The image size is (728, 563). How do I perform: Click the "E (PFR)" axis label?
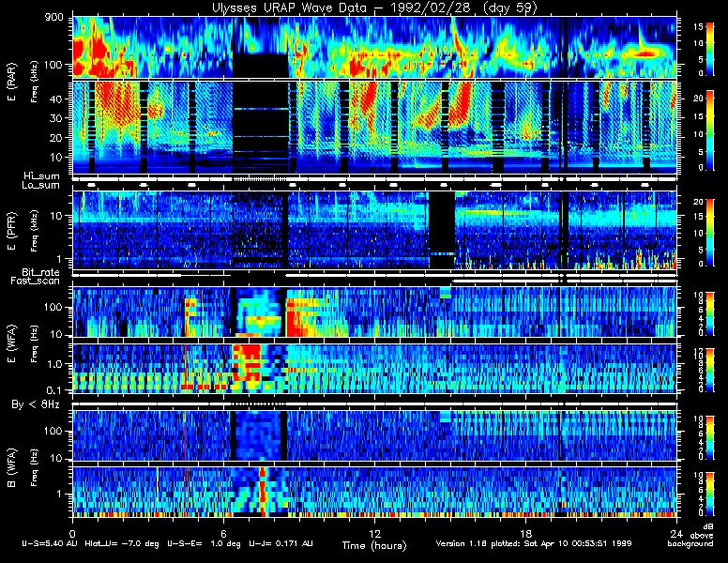[11, 231]
